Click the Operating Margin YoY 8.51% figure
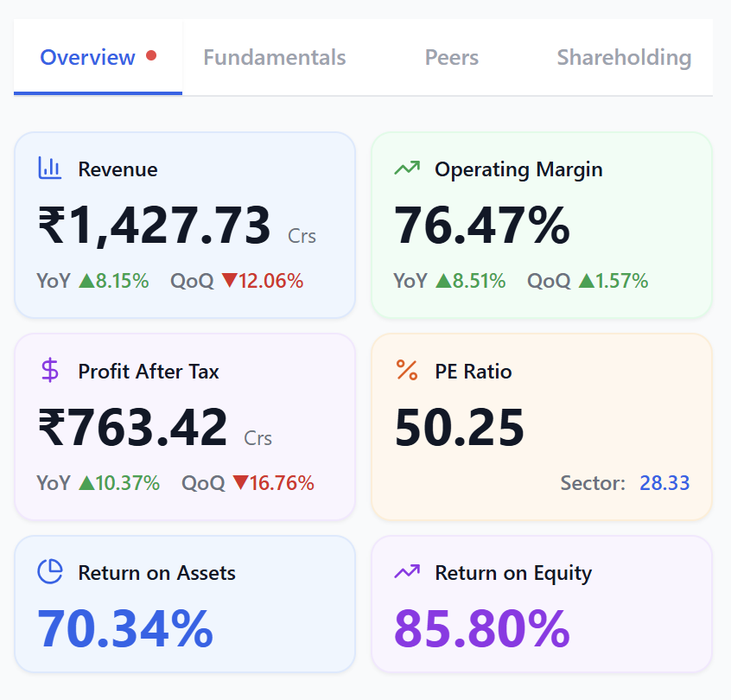The height and width of the screenshot is (700, 731). coord(479,281)
